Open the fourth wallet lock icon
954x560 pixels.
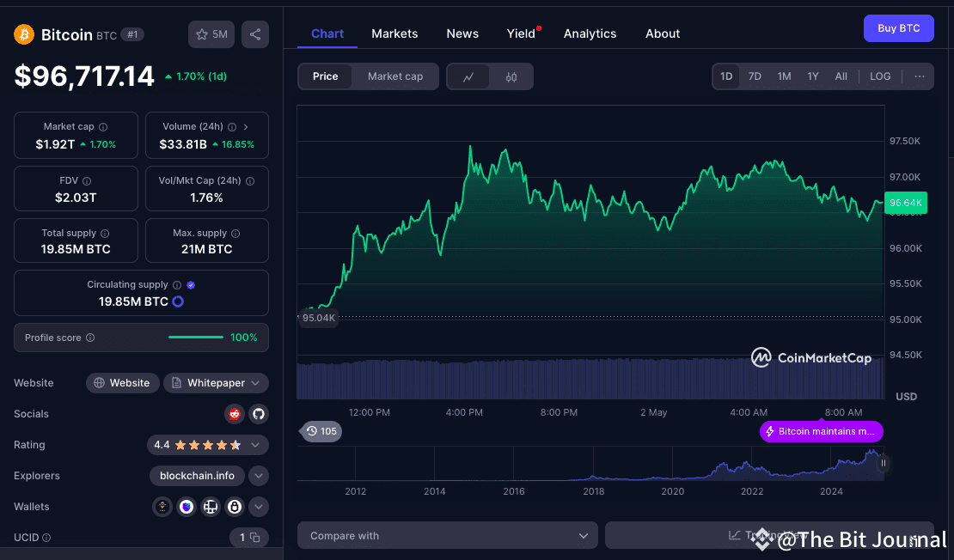click(x=235, y=507)
